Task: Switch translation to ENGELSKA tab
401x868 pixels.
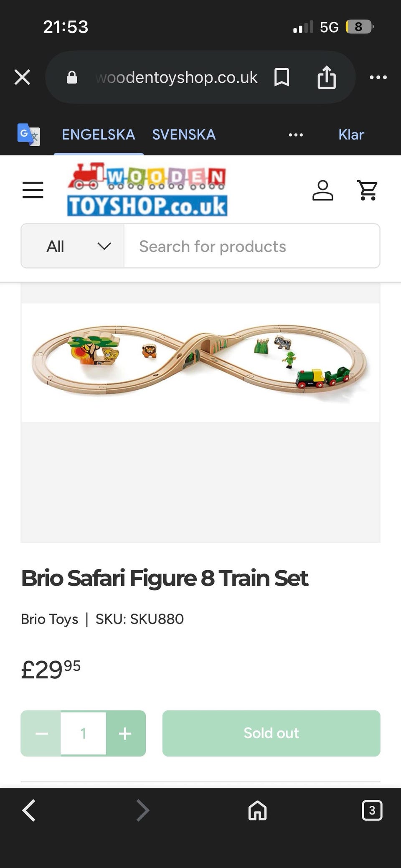Action: [x=99, y=135]
